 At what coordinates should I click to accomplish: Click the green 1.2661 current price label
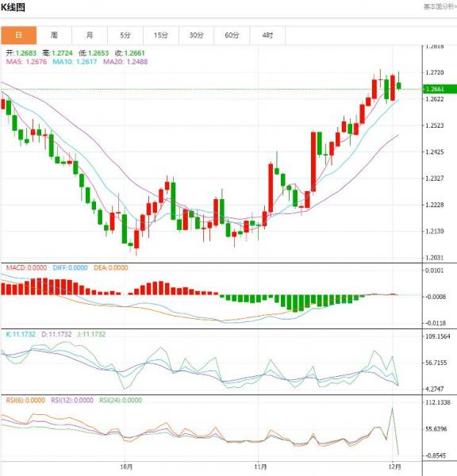tap(440, 89)
